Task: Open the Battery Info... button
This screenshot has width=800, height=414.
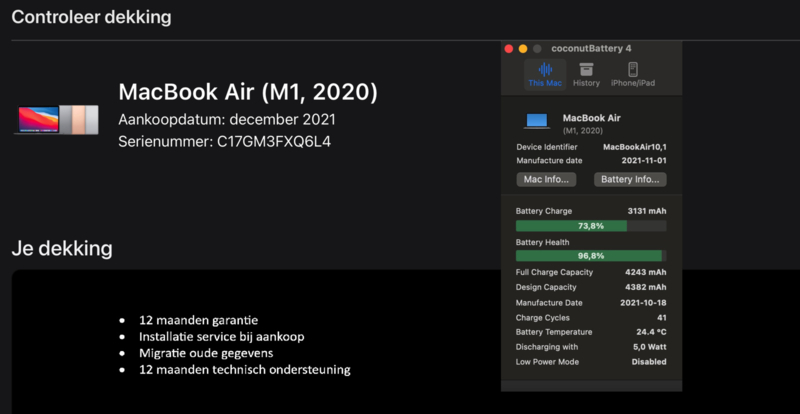Action: [630, 180]
